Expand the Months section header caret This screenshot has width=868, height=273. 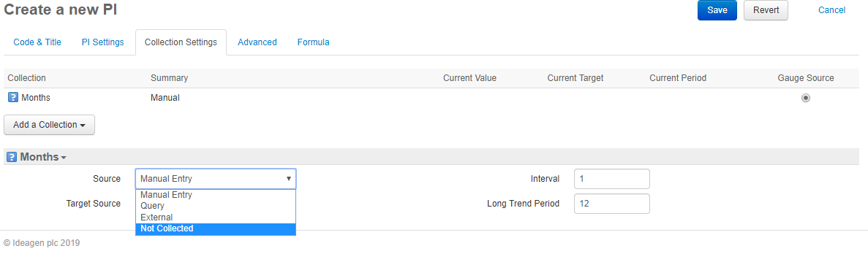tap(64, 158)
